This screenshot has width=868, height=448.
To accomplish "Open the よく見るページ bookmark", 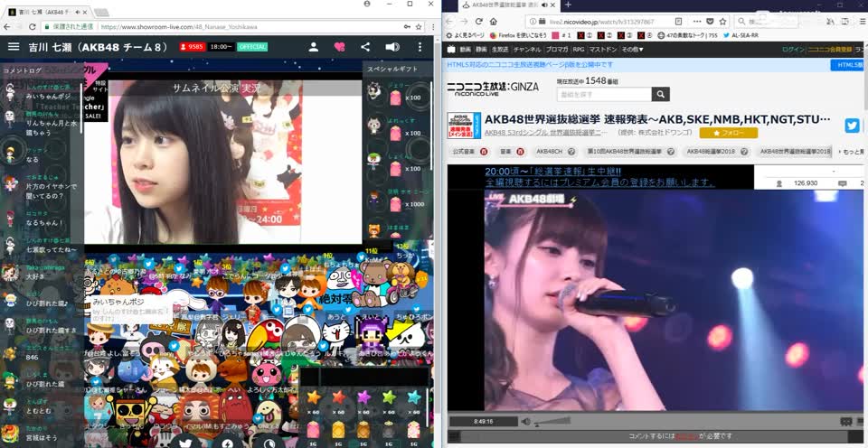I will click(x=465, y=35).
